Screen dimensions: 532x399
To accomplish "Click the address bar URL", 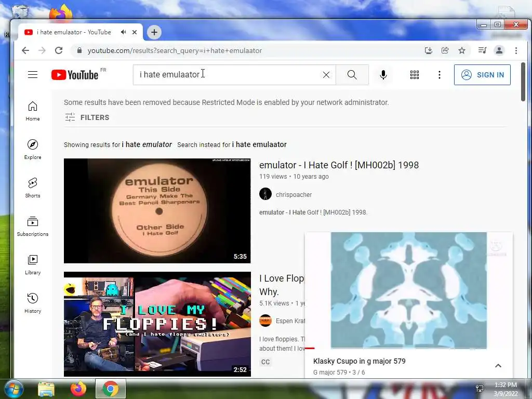I will 175,50.
